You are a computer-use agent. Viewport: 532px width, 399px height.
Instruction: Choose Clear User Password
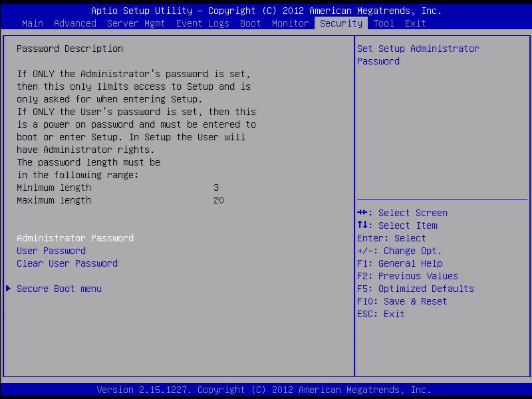(x=67, y=263)
